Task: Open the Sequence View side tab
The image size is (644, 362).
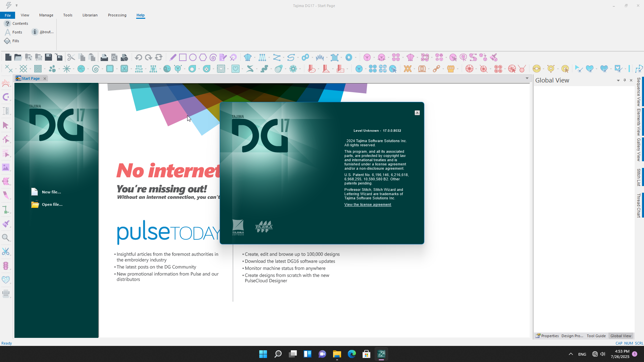Action: (x=639, y=92)
